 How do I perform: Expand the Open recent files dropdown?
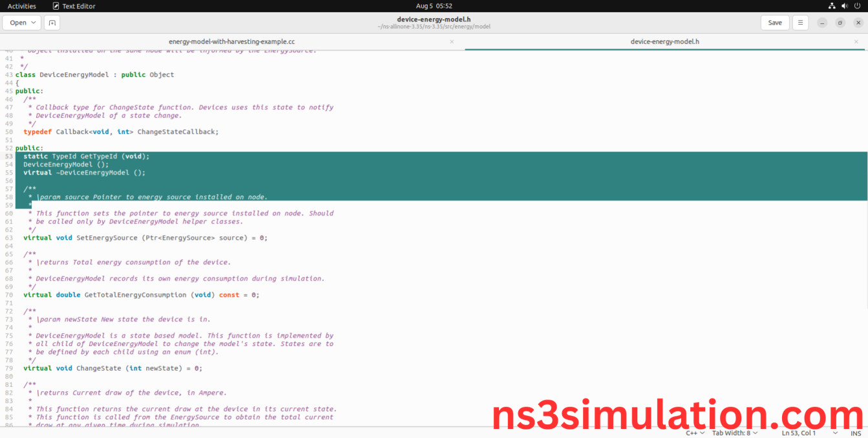point(34,22)
